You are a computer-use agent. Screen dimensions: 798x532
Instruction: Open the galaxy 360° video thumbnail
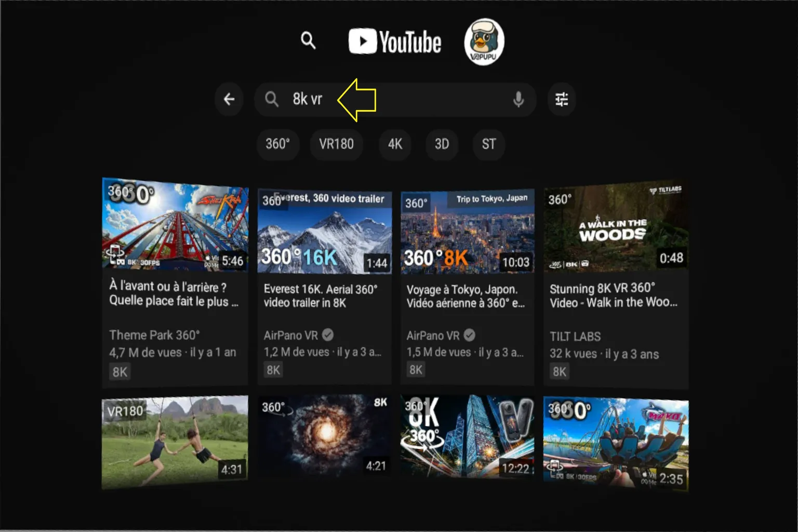tap(325, 435)
